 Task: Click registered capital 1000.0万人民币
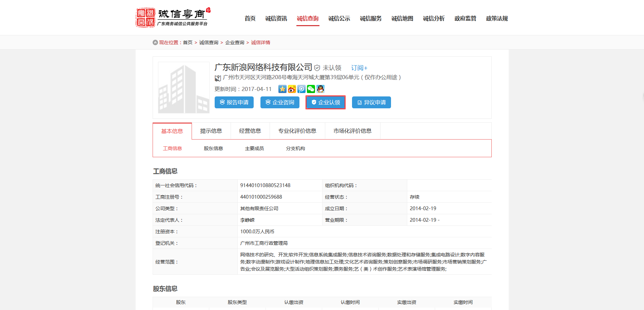[257, 232]
